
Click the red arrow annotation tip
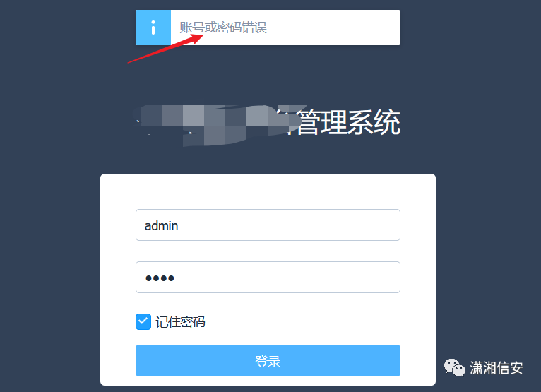201,35
